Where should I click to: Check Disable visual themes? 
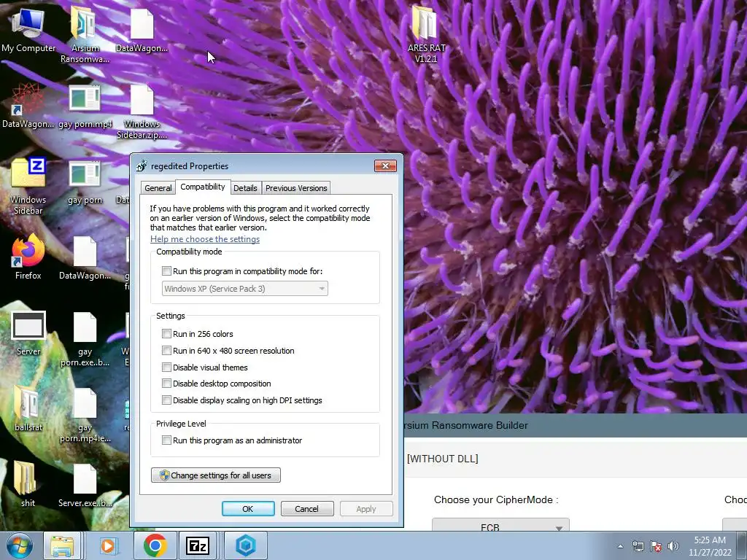[166, 367]
